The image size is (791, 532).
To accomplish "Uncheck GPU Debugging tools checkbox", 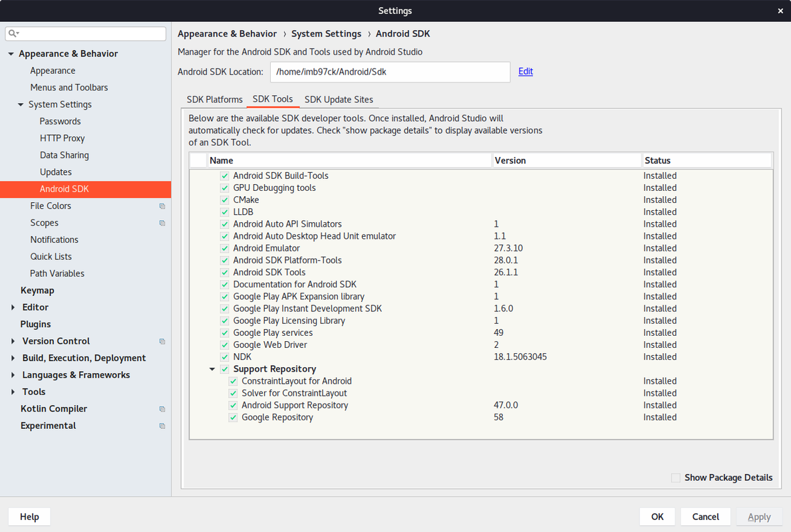I will (224, 188).
